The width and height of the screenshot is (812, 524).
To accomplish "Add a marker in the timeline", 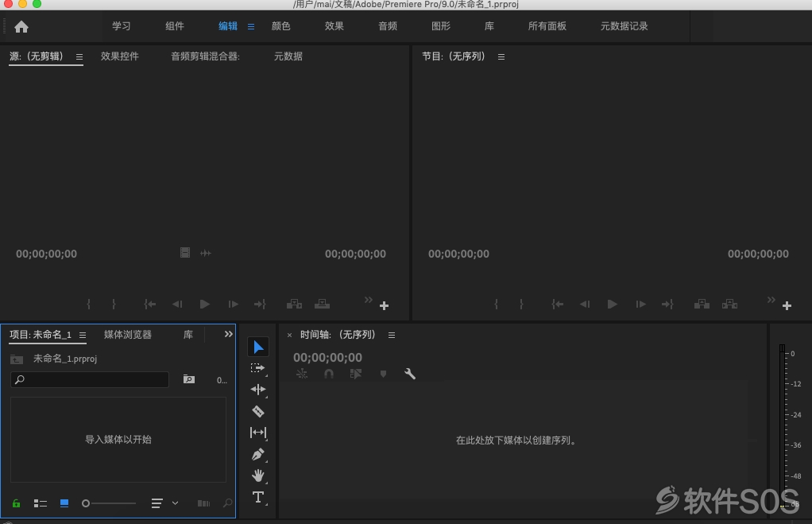I will [x=383, y=374].
